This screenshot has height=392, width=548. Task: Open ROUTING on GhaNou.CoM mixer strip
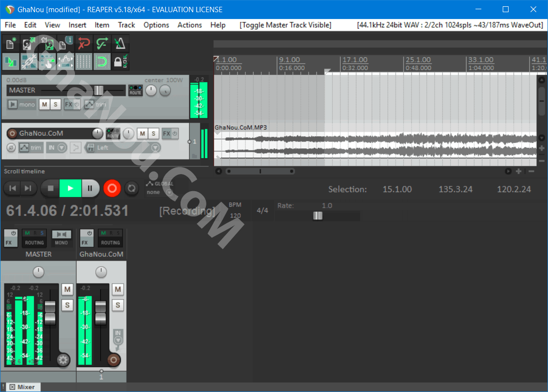click(x=110, y=238)
